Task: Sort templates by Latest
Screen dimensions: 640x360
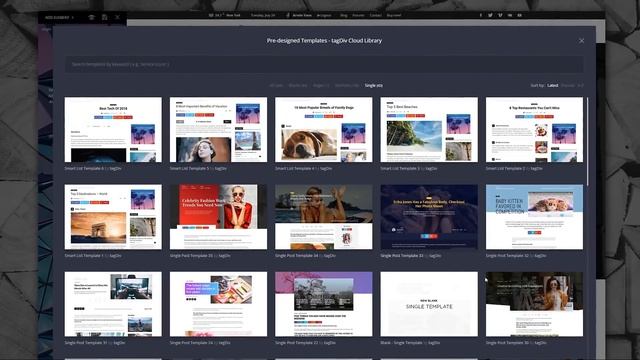Action: point(553,85)
